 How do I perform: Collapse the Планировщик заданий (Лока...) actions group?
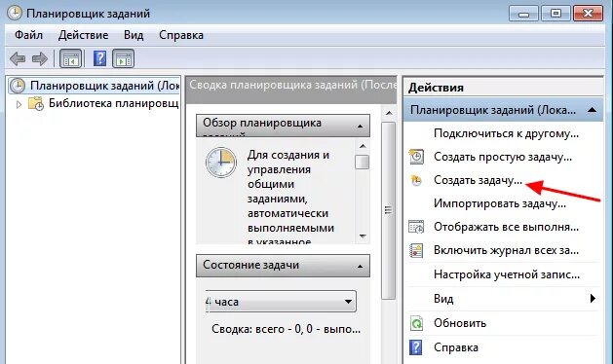(592, 110)
